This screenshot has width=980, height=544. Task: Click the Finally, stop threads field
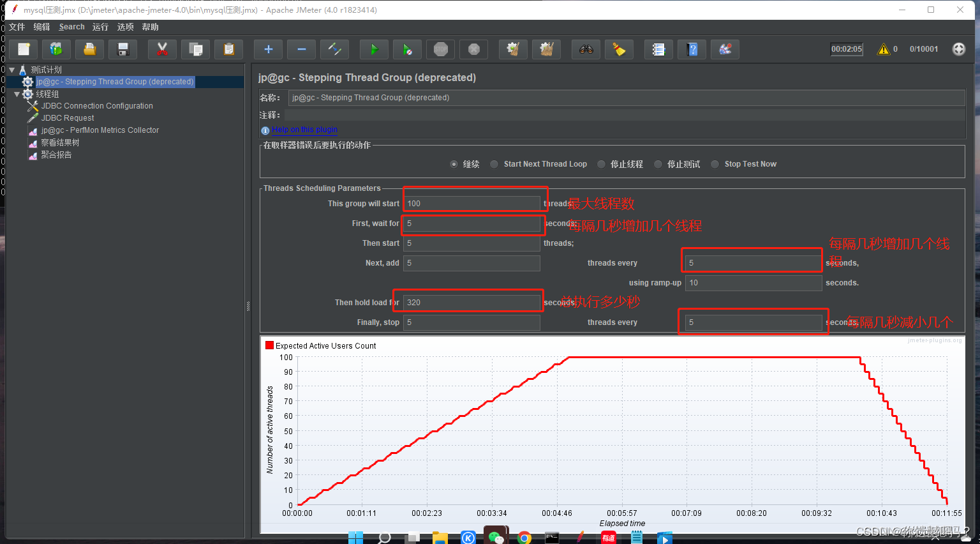coord(471,322)
